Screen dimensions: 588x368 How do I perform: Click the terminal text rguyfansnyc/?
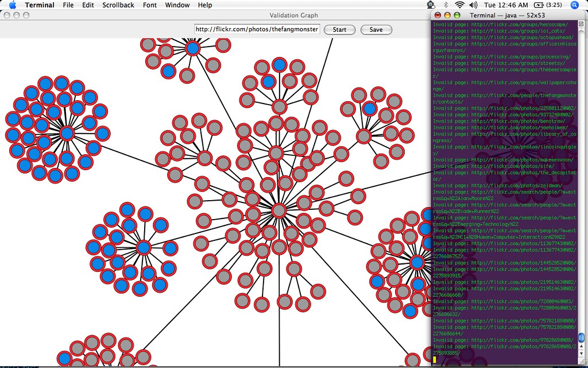pos(450,50)
